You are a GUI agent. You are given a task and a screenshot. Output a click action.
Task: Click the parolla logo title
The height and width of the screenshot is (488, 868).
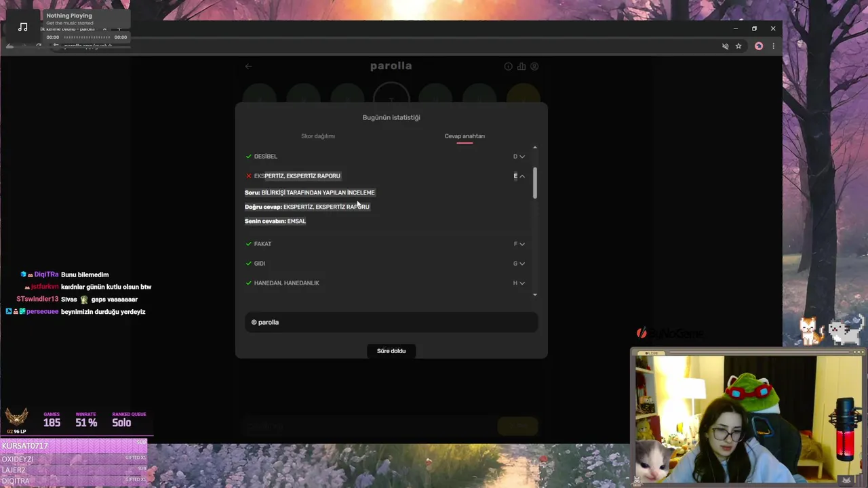coord(391,66)
